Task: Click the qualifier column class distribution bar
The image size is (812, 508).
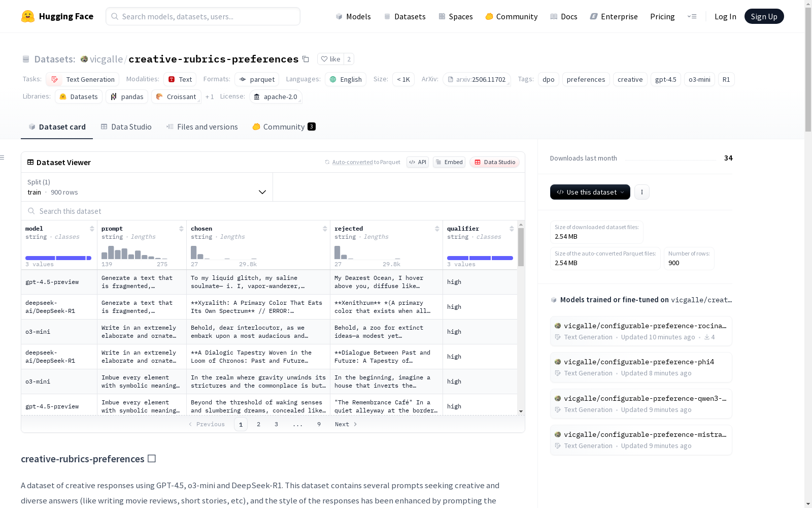Action: point(480,258)
